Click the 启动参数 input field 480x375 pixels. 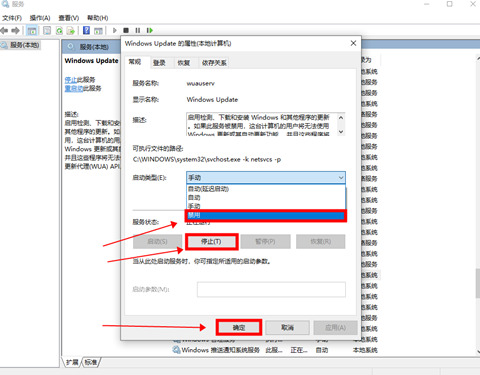pyautogui.click(x=271, y=289)
